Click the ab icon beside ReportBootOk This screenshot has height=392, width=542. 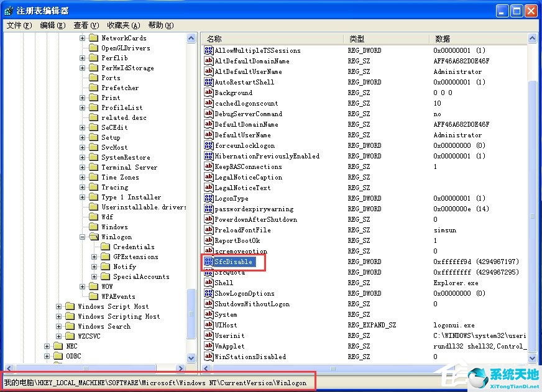(208, 240)
